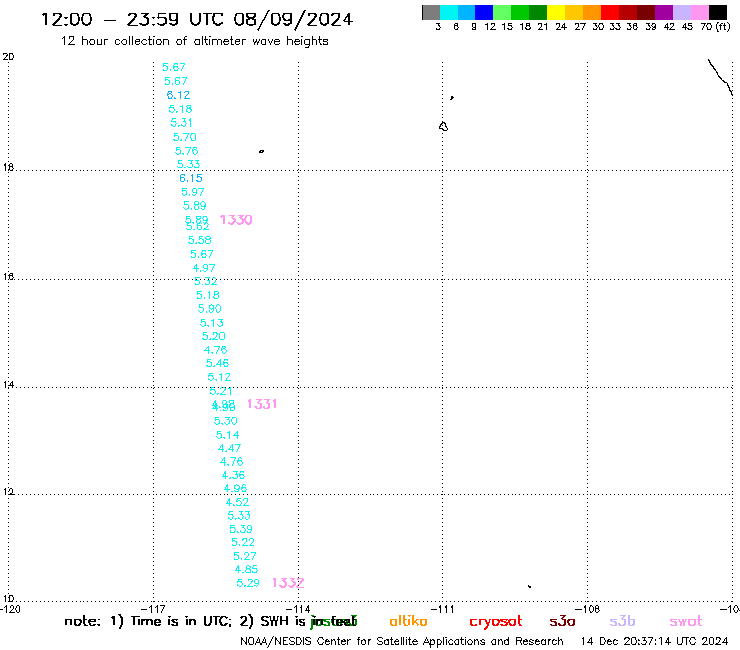Image resolution: width=740 pixels, height=650 pixels.
Task: Select the -111 longitude axis label
Action: click(442, 609)
